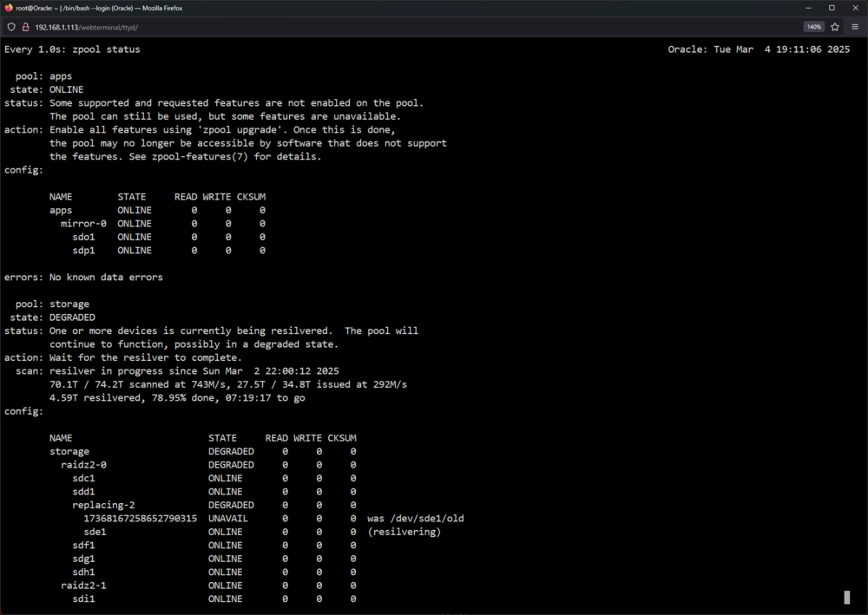Click the padlock site info icon
Image resolution: width=868 pixels, height=615 pixels.
25,27
